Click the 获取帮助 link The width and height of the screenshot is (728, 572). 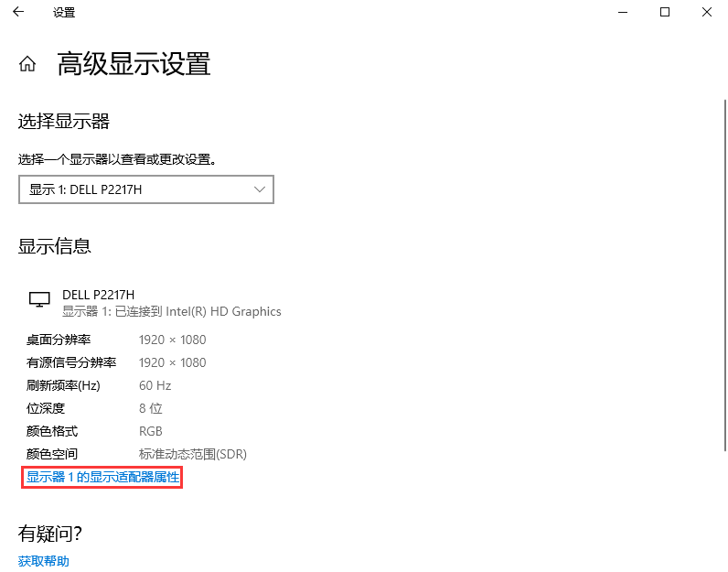pyautogui.click(x=44, y=561)
